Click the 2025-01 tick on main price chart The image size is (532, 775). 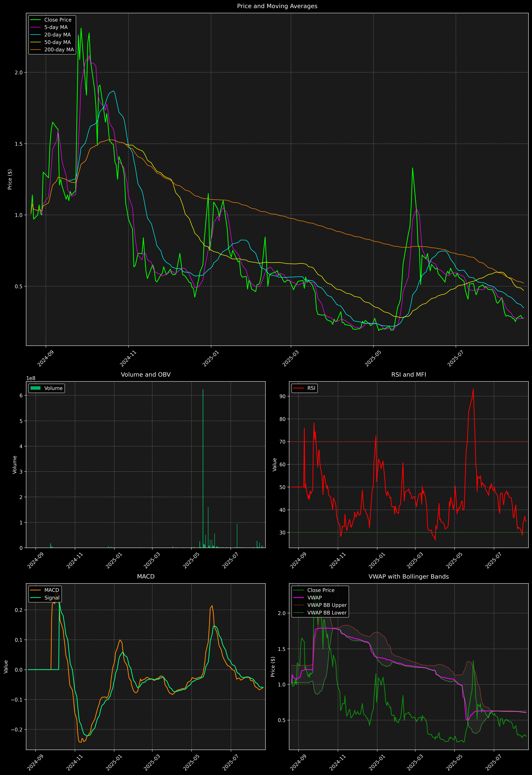tap(211, 358)
